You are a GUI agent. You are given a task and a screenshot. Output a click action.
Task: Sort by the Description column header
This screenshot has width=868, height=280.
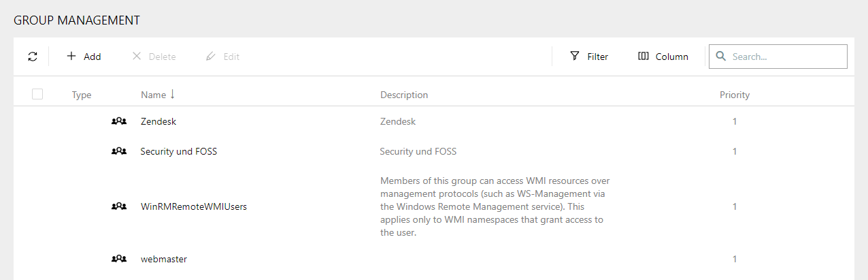click(404, 95)
